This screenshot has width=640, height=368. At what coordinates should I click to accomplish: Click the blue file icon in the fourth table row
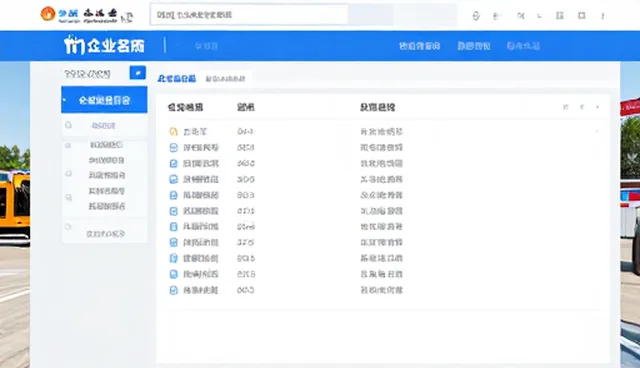click(173, 179)
